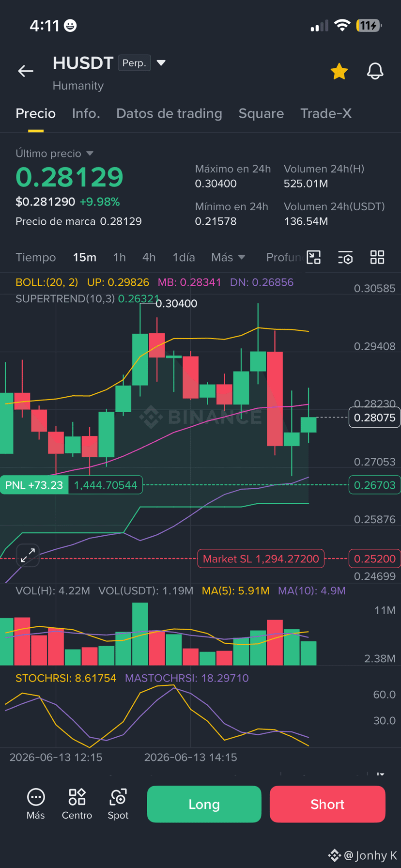The image size is (401, 868).
Task: Tap Volumen 24h(USDT) value 136.54M
Action: point(306,221)
